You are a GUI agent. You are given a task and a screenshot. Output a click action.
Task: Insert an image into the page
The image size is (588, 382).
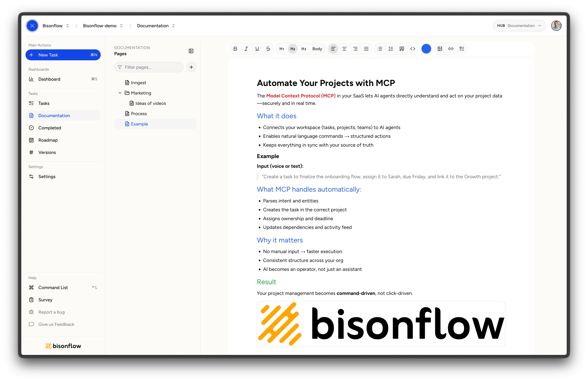point(440,49)
